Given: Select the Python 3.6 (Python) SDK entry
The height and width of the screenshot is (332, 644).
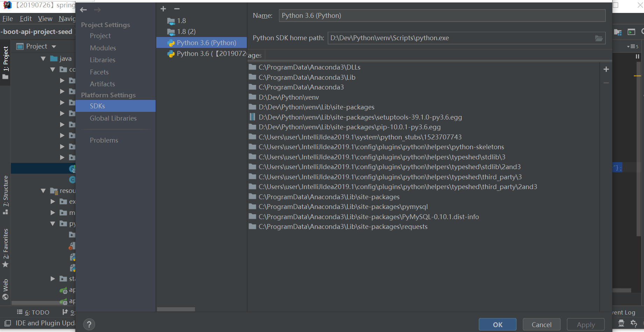Looking at the screenshot, I should 206,42.
